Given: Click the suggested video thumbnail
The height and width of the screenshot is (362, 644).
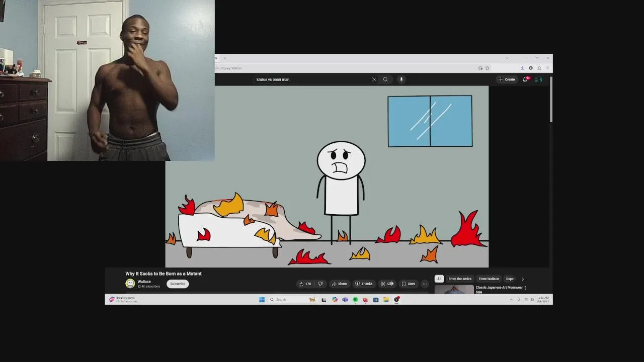Looking at the screenshot, I should click(454, 289).
